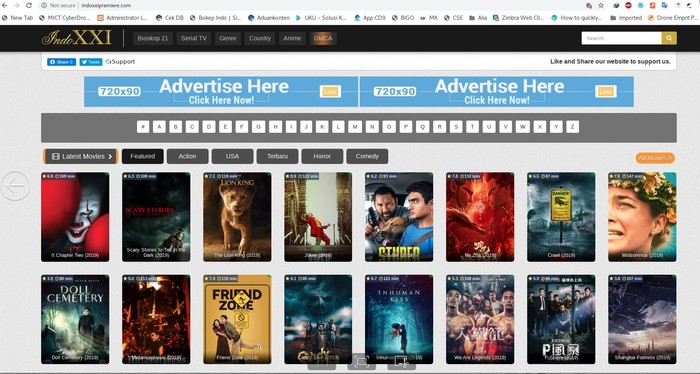Filter movies by letter W
This screenshot has height=374, width=700.
[x=522, y=127]
